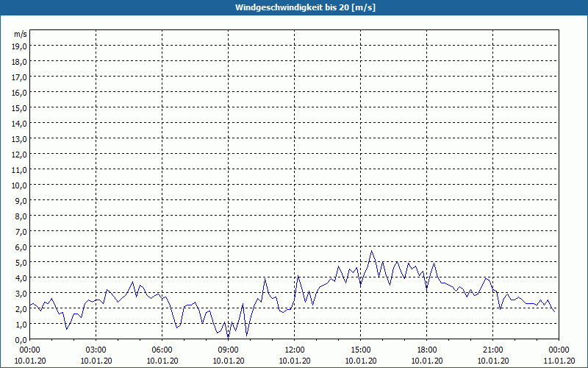
Task: Click the "21:00" x-axis time label
Action: 492,350
